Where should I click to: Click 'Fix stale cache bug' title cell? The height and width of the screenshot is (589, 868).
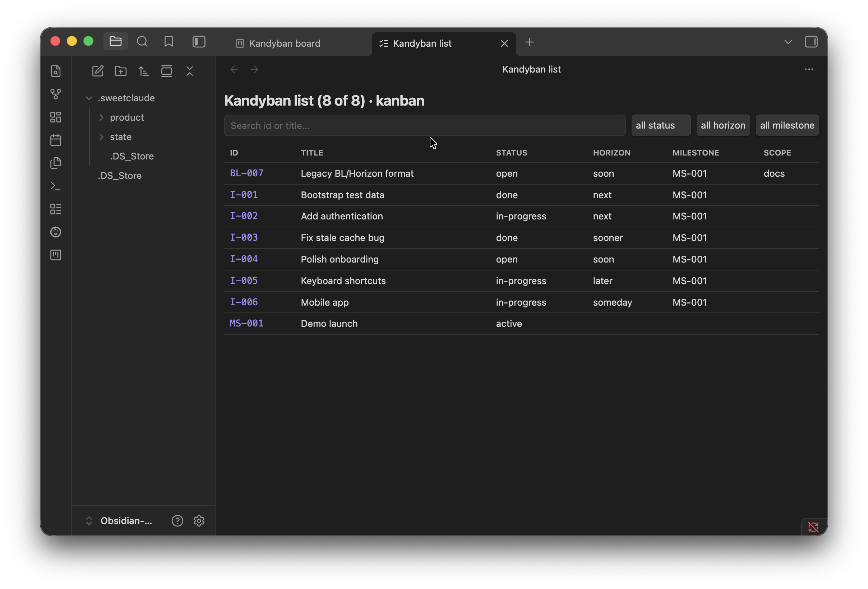coord(342,238)
